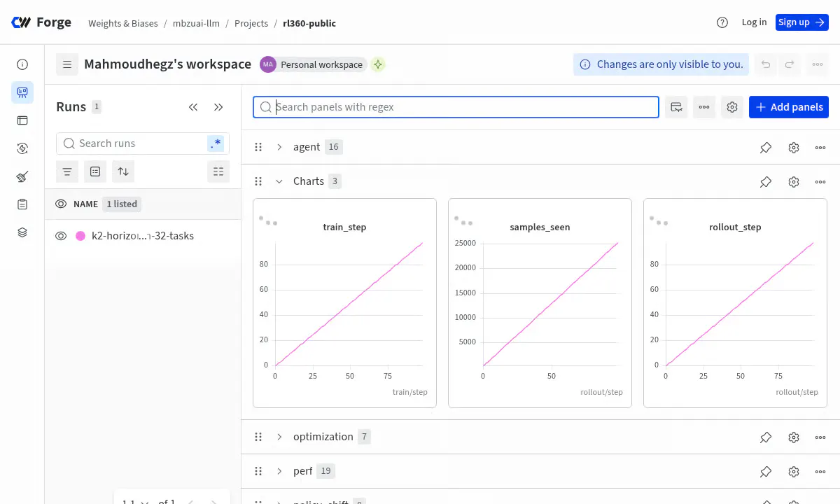Expand the optimization section chevron
This screenshot has width=840, height=504.
pos(279,437)
